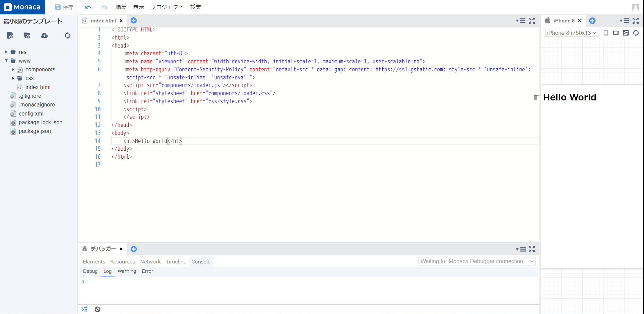This screenshot has width=644, height=314.
Task: Open the Monaca Debugger connection dropdown
Action: (x=477, y=261)
